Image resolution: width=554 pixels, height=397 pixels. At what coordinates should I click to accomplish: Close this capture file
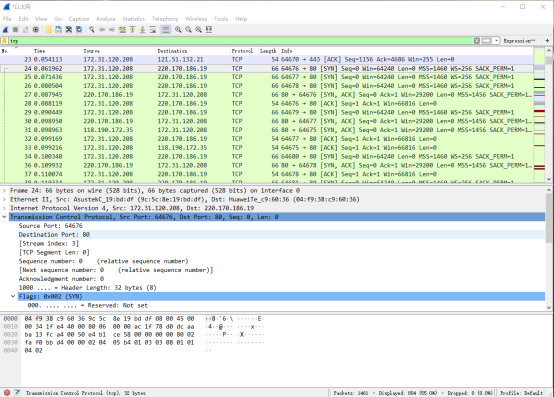click(69, 30)
